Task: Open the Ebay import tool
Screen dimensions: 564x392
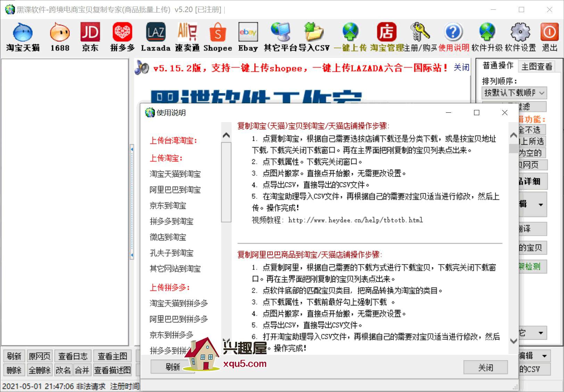Action: (248, 37)
